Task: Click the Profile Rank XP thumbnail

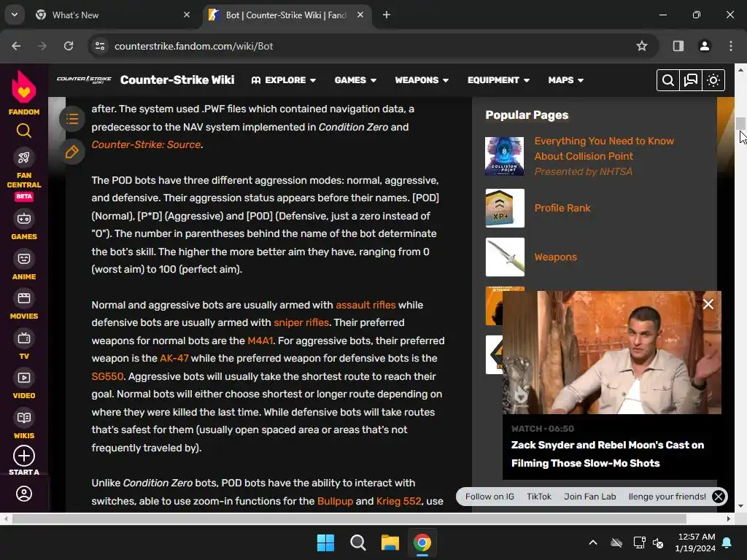Action: tap(505, 208)
